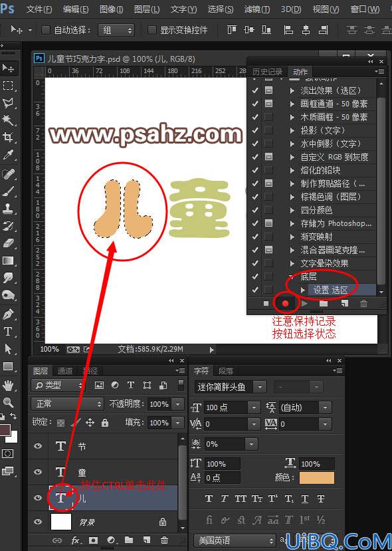Select the Path Selection tool
The width and height of the screenshot is (392, 551).
pos(8,348)
